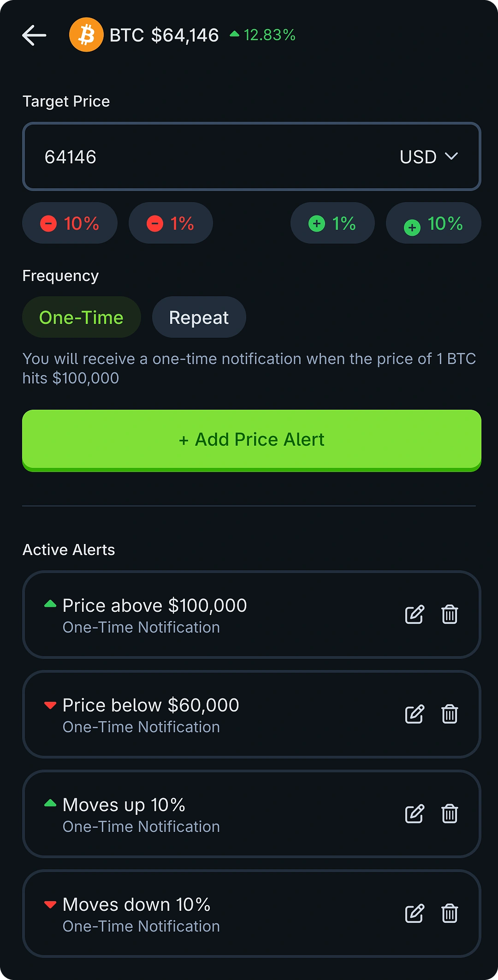Expand the green up-arrow on 12.83% change
The width and height of the screenshot is (498, 980).
235,33
